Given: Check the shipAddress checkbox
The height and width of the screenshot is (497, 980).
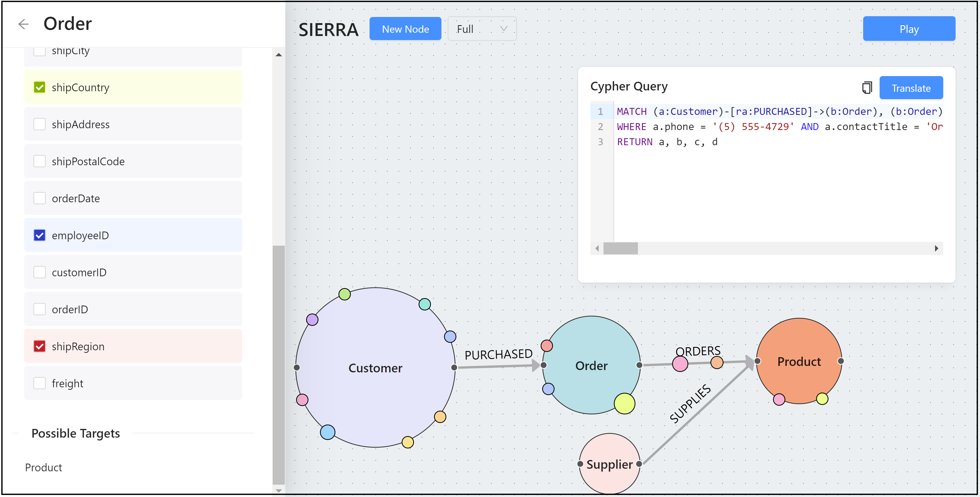Looking at the screenshot, I should click(40, 124).
